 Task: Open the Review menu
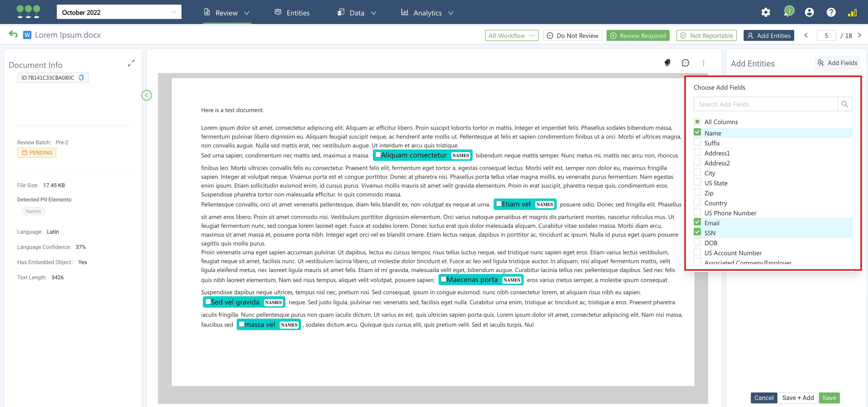pos(227,13)
